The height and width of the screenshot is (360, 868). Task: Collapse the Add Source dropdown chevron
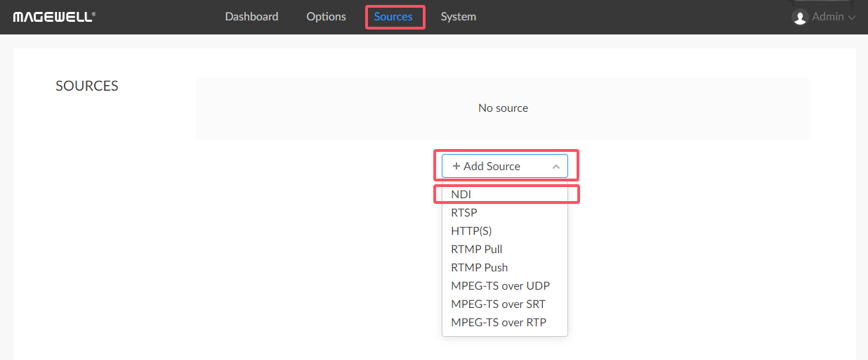[x=555, y=167]
